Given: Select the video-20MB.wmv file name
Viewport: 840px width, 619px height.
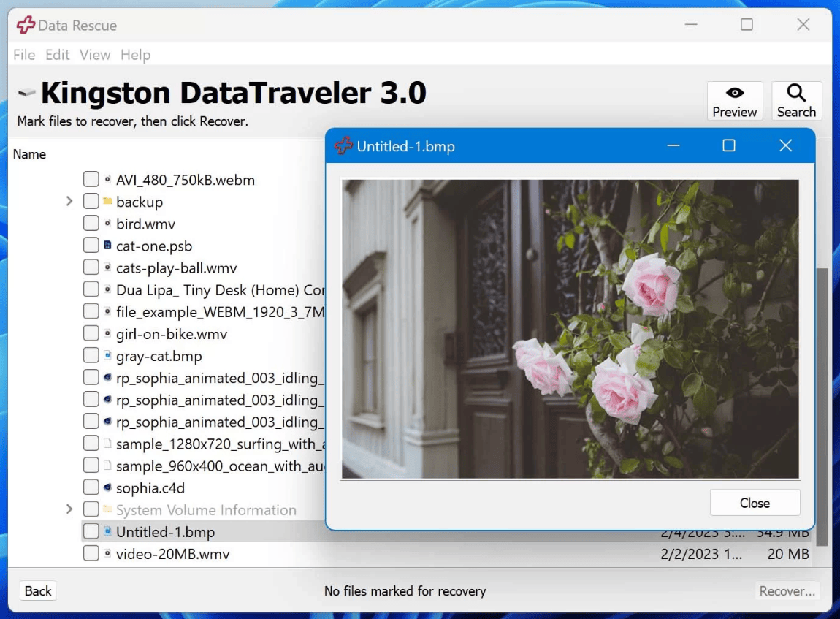Looking at the screenshot, I should click(x=173, y=554).
